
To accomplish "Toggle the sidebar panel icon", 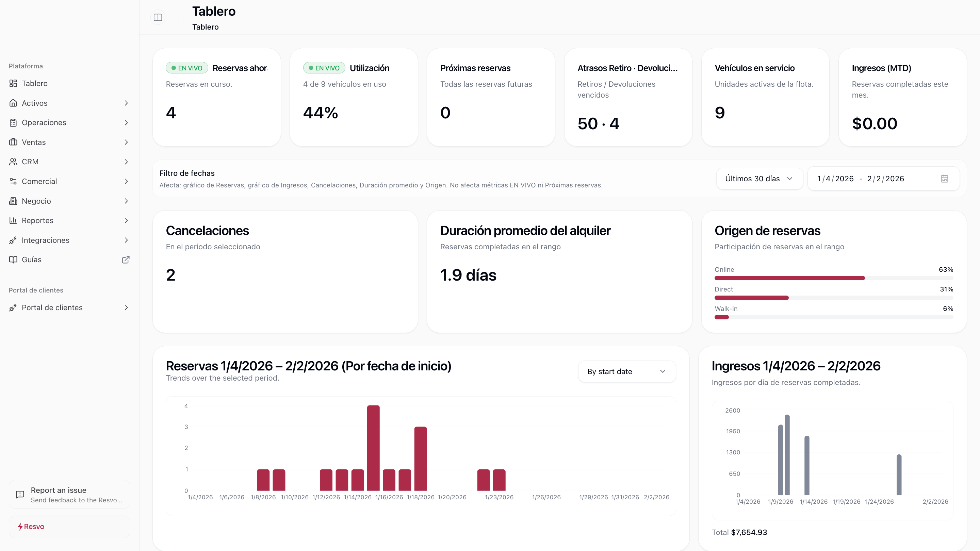I will (x=158, y=17).
